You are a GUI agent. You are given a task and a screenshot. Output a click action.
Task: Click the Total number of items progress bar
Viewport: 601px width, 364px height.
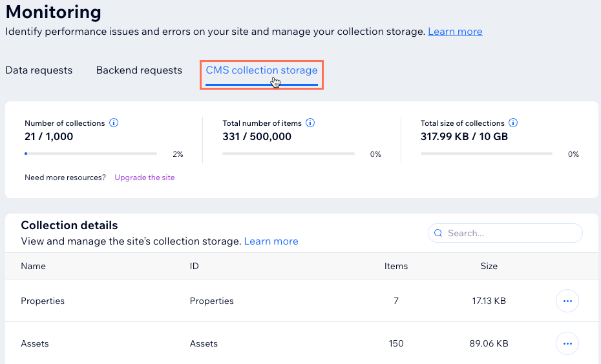click(288, 154)
